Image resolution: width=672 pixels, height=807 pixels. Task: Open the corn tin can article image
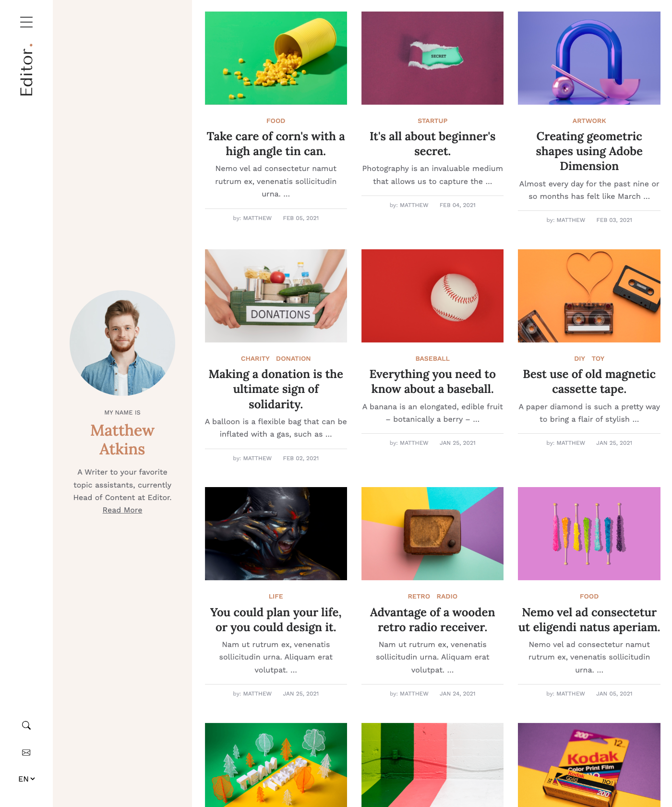pos(276,58)
